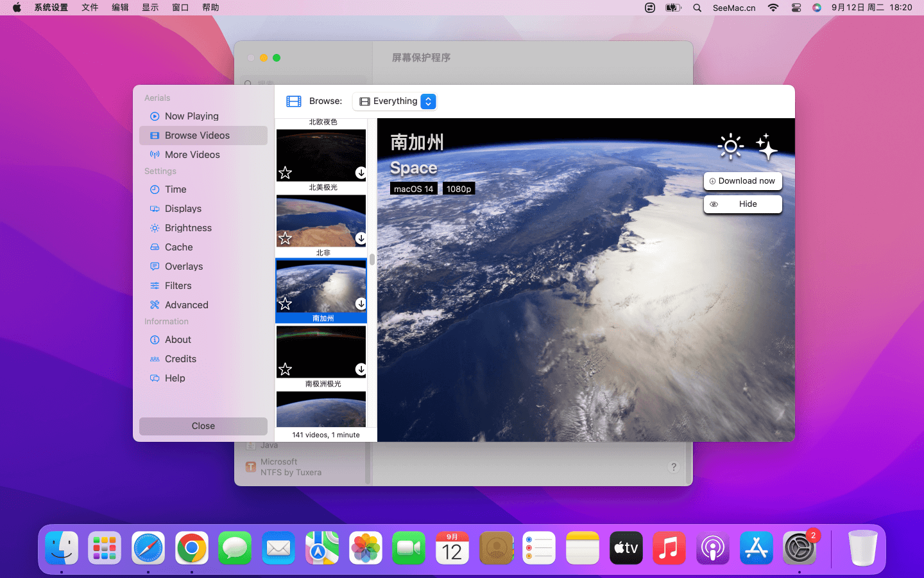Click the sparkle stars icon on preview

[x=766, y=147]
